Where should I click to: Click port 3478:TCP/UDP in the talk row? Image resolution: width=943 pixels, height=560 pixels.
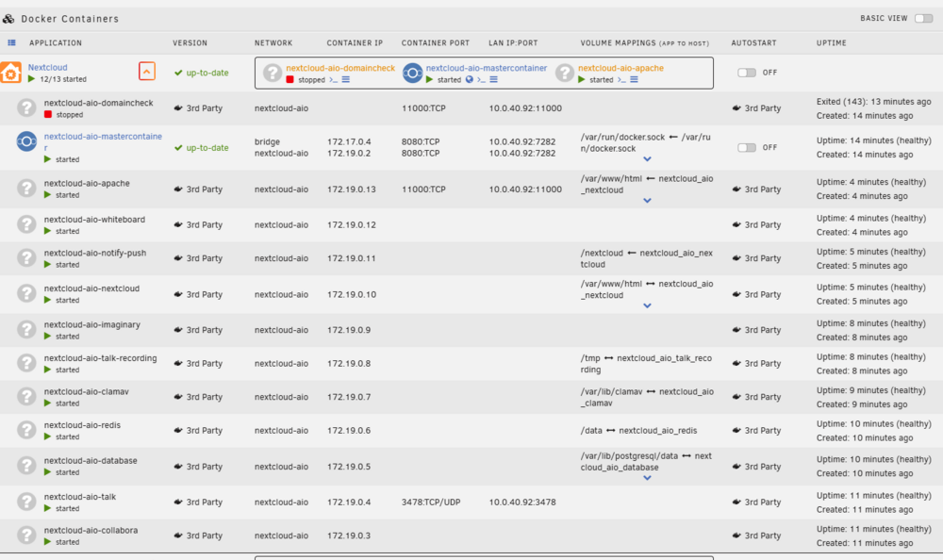pos(431,502)
